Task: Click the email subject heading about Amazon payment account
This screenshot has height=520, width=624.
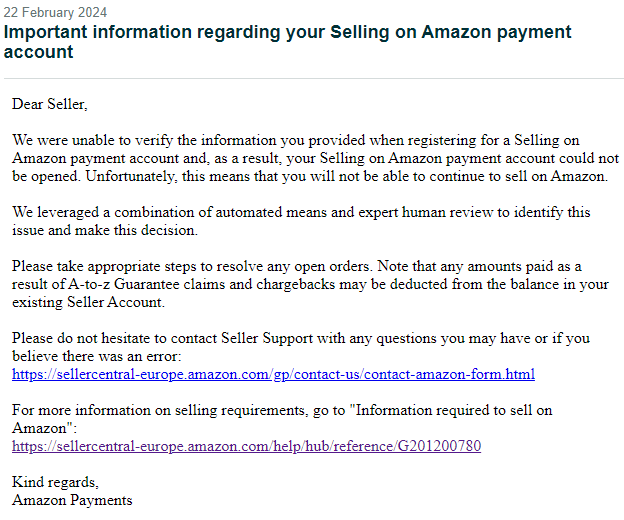Action: [x=287, y=42]
